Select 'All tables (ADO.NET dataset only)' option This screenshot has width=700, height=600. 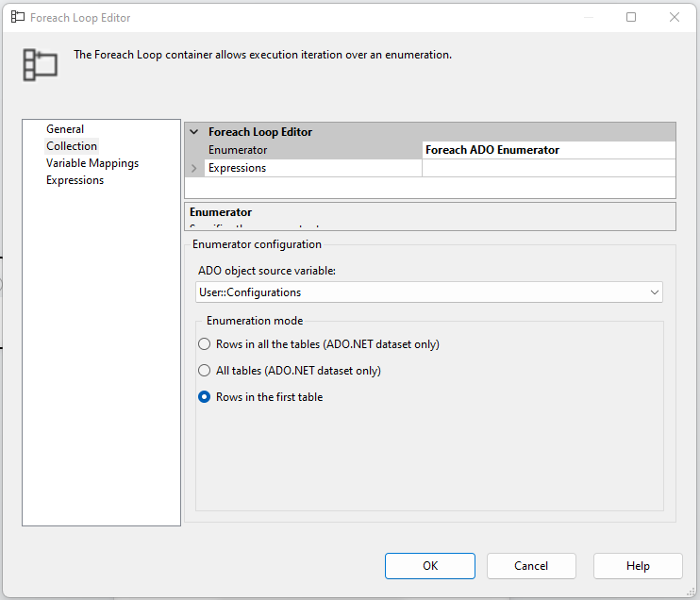(205, 371)
